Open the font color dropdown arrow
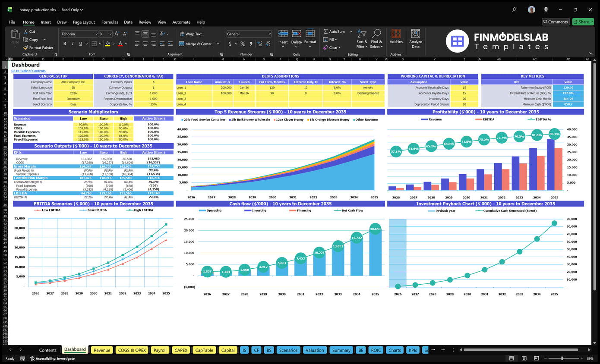600x364 pixels. pos(126,44)
